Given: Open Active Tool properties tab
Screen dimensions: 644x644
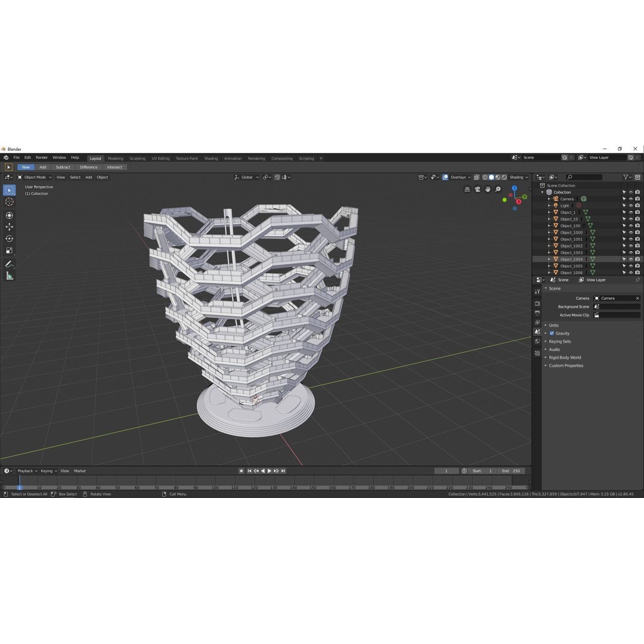Looking at the screenshot, I should pyautogui.click(x=537, y=291).
